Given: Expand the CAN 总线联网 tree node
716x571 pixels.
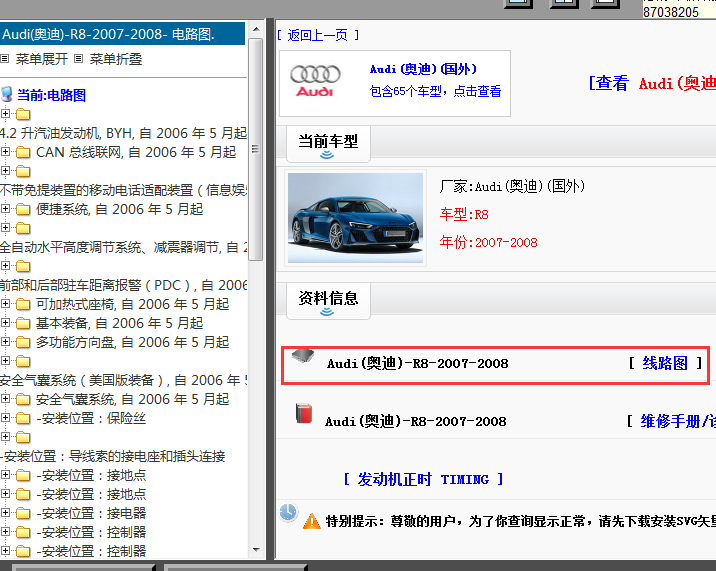Looking at the screenshot, I should 5,151.
